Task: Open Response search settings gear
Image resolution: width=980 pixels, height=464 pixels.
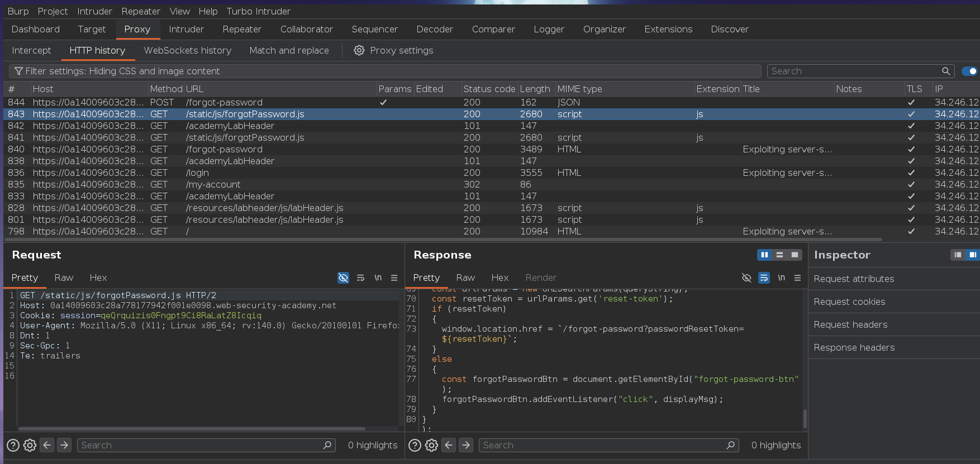Action: point(431,445)
